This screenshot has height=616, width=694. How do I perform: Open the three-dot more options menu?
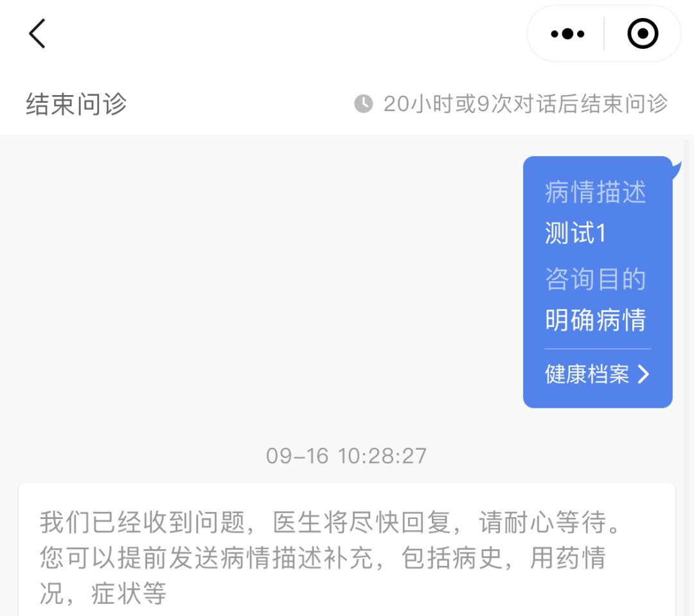click(567, 33)
